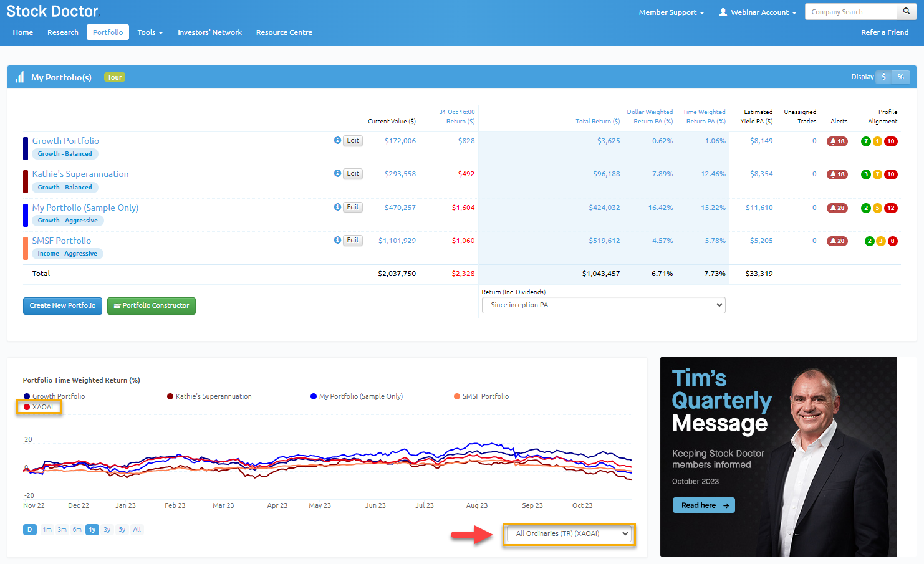
Task: Switch display to percentage values
Action: (x=901, y=77)
